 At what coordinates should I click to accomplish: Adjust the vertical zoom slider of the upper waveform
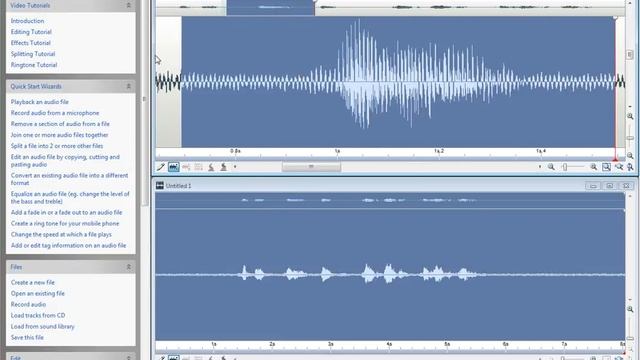click(x=630, y=138)
